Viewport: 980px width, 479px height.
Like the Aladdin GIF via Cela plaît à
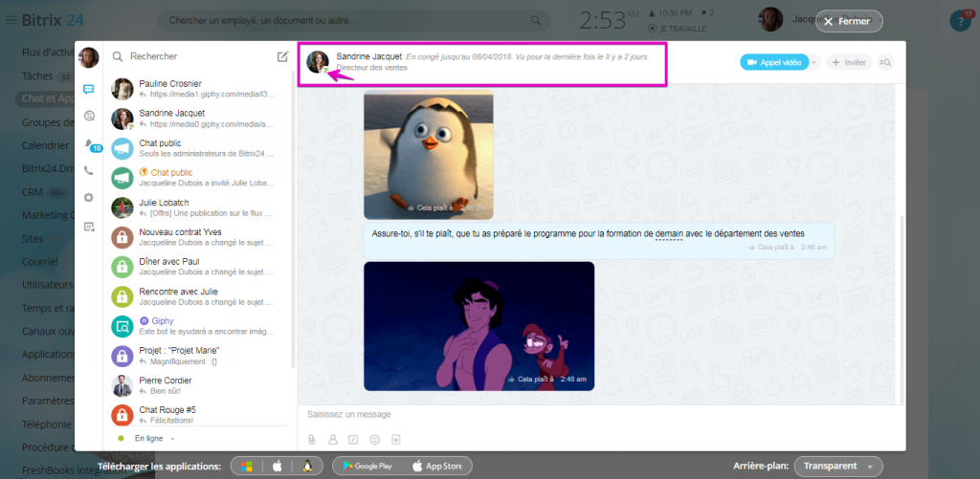[x=532, y=379]
